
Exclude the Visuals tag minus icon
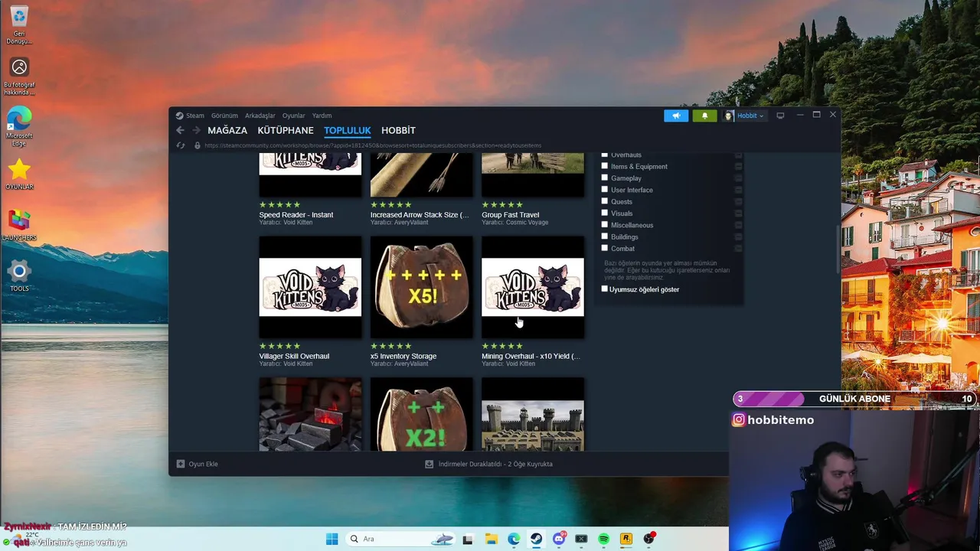point(738,214)
